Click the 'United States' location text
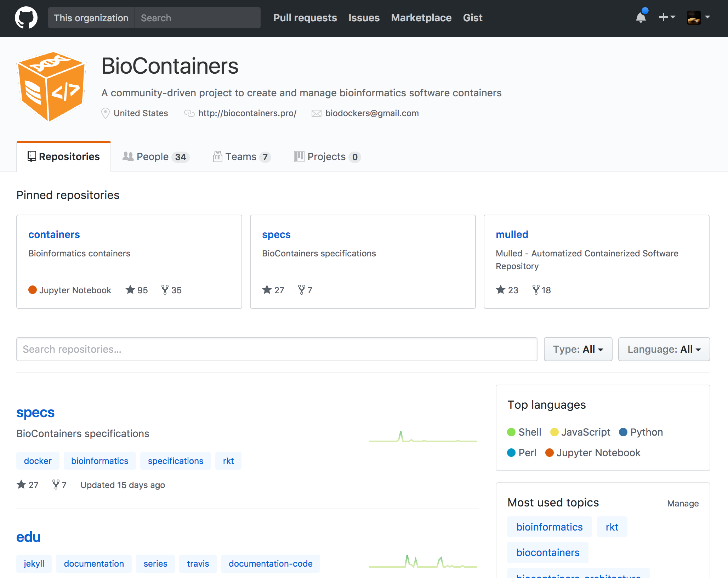This screenshot has height=578, width=728. (x=141, y=113)
